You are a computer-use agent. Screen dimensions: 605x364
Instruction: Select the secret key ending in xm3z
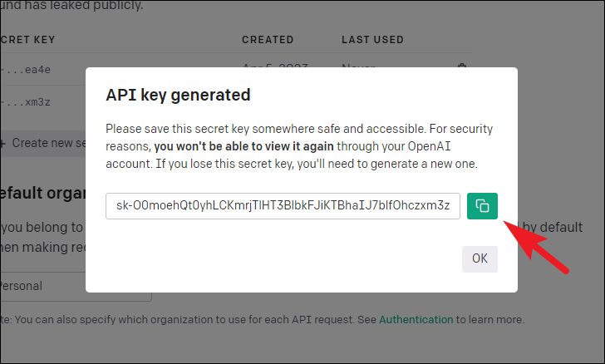(x=26, y=102)
